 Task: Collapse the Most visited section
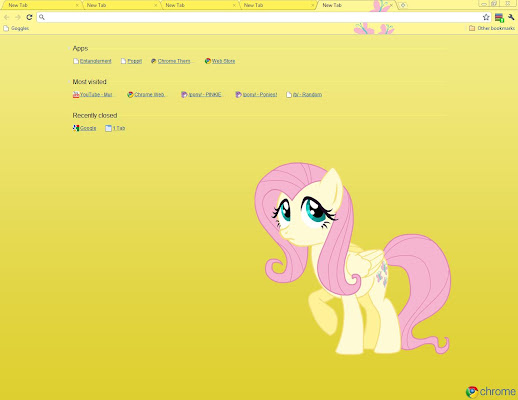pyautogui.click(x=70, y=82)
